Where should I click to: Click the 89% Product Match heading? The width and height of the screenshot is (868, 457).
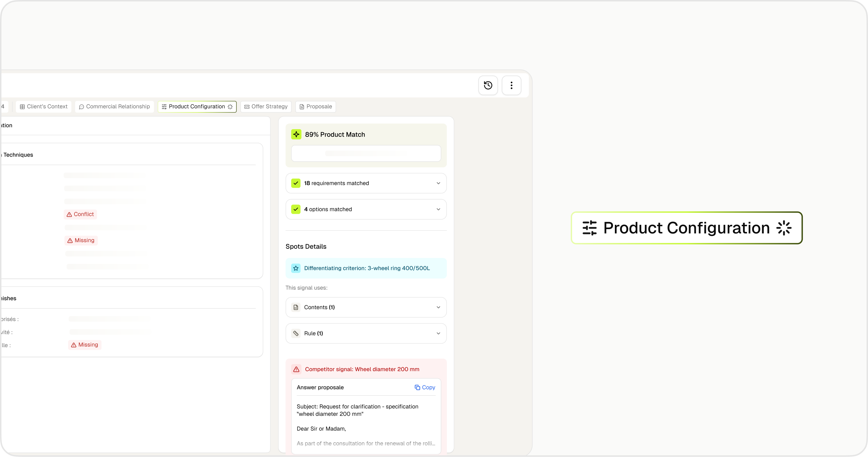point(335,134)
